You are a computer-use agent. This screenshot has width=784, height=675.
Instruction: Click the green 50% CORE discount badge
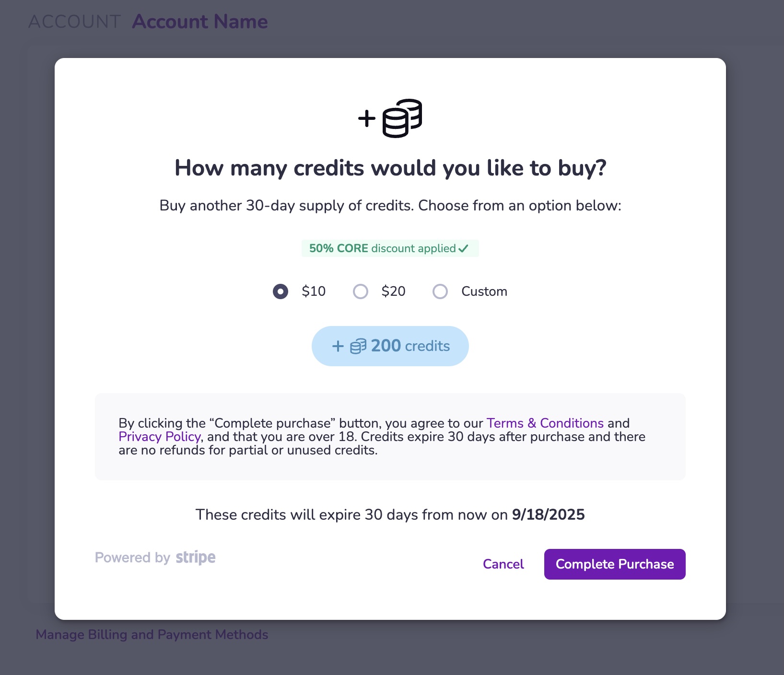pos(389,248)
